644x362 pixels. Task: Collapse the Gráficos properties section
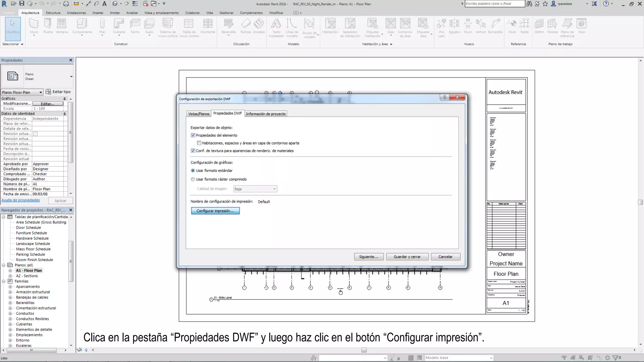click(x=64, y=99)
